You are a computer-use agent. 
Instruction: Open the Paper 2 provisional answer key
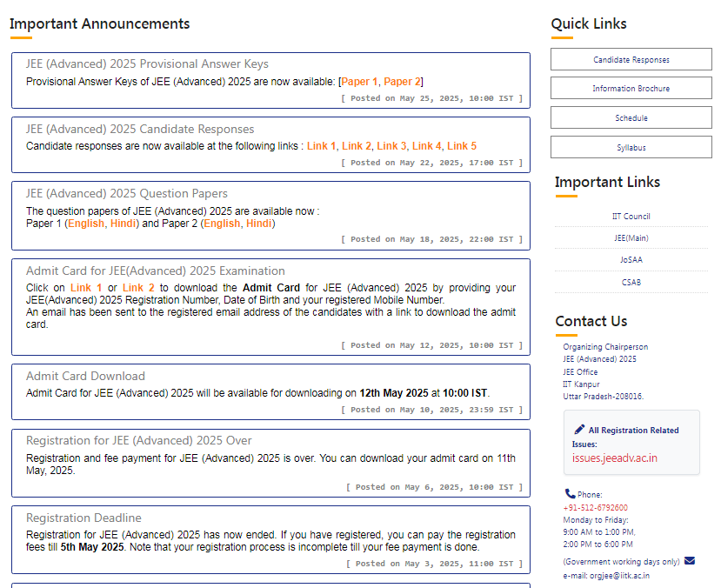[402, 82]
